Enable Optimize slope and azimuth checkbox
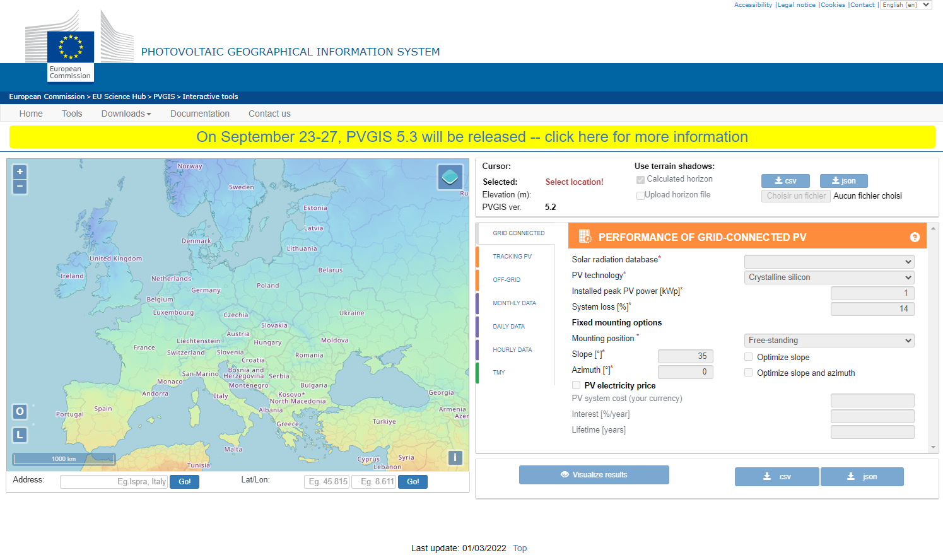The width and height of the screenshot is (943, 560). (749, 373)
